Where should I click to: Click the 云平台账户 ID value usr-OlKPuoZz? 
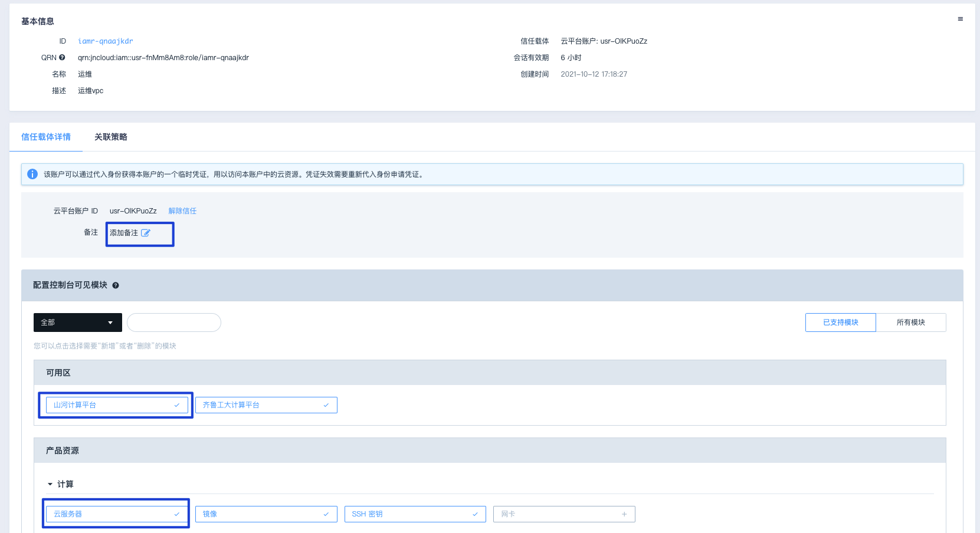point(133,211)
